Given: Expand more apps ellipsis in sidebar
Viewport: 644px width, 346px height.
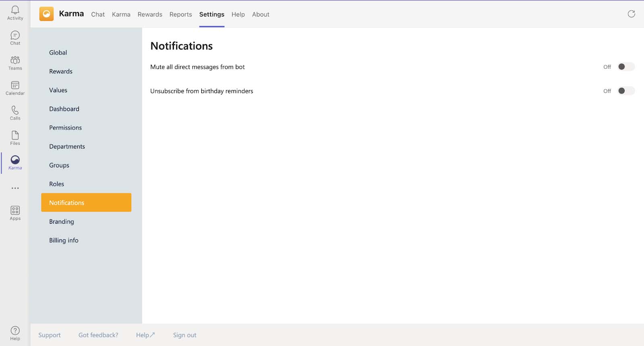Looking at the screenshot, I should pos(15,188).
